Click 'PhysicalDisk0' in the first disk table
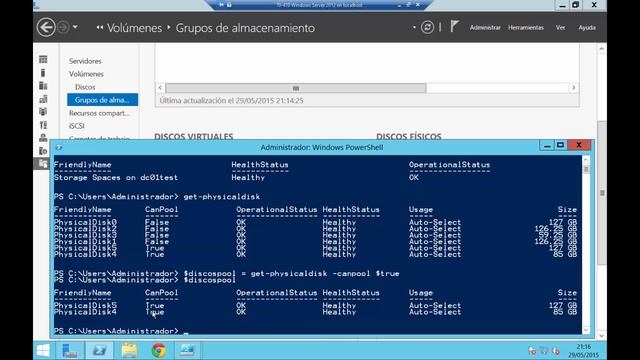640x360 pixels. [85, 222]
